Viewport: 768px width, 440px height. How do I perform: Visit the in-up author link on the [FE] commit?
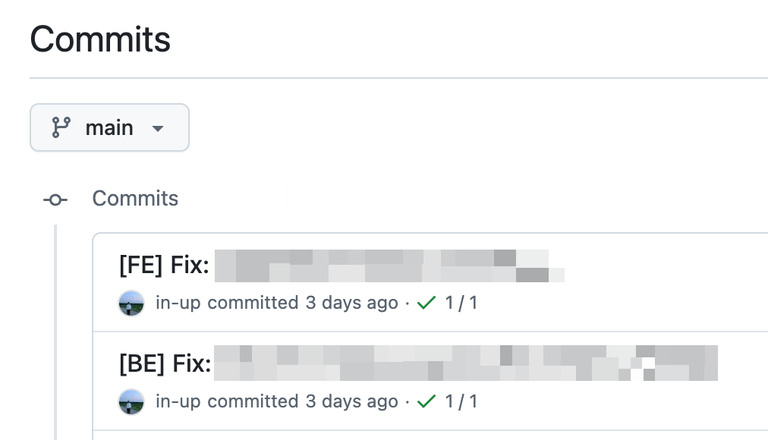tap(178, 303)
